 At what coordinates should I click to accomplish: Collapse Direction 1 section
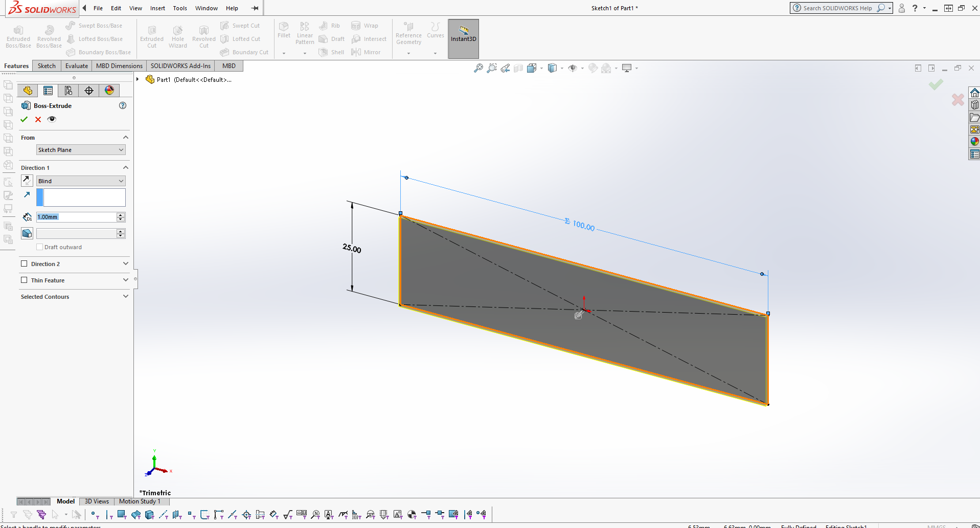(x=126, y=167)
